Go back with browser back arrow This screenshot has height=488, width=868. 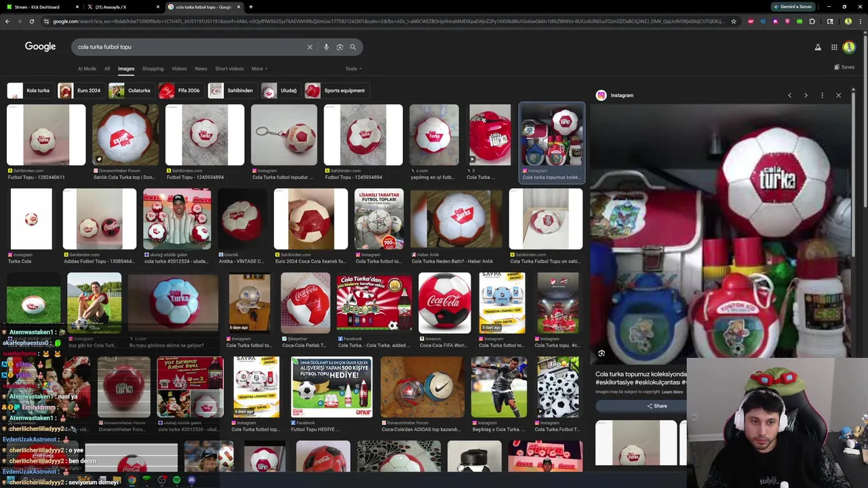[x=7, y=22]
